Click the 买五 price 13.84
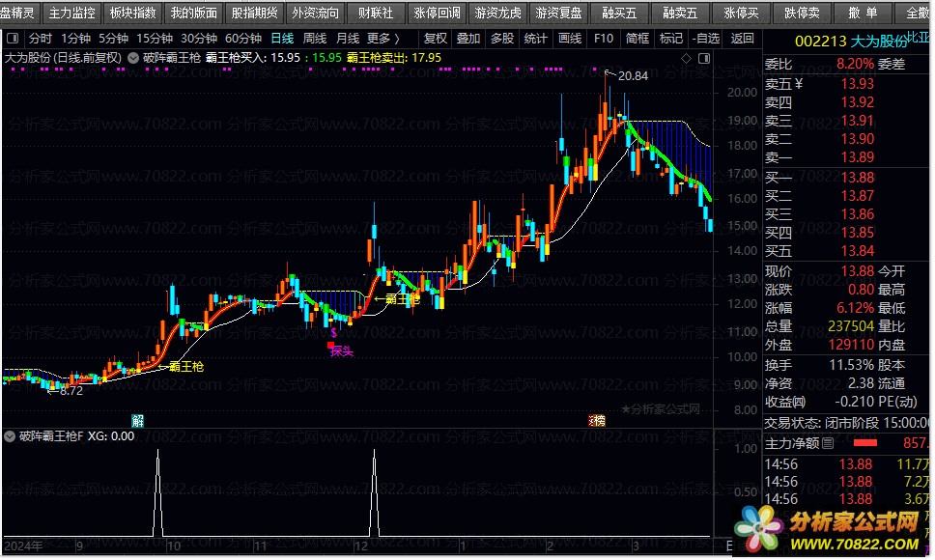Viewport: 935px width, 560px height. (858, 251)
